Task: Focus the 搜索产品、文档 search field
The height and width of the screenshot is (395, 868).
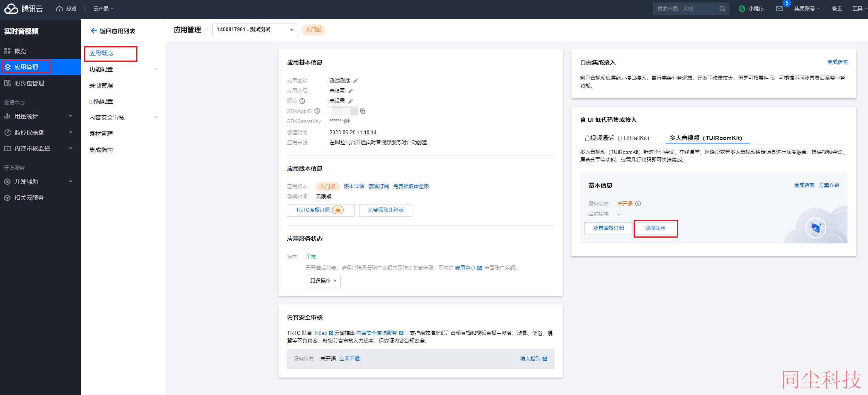Action: [x=685, y=8]
